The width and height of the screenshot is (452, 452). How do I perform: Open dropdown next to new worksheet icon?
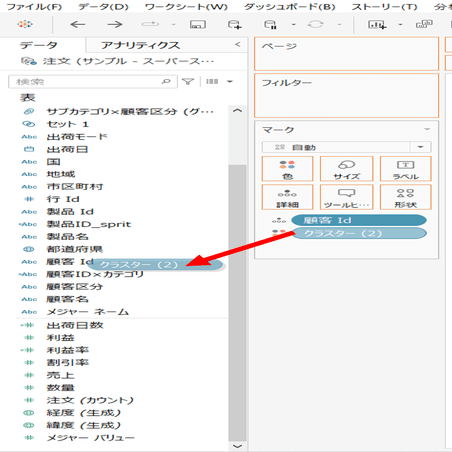(400, 24)
